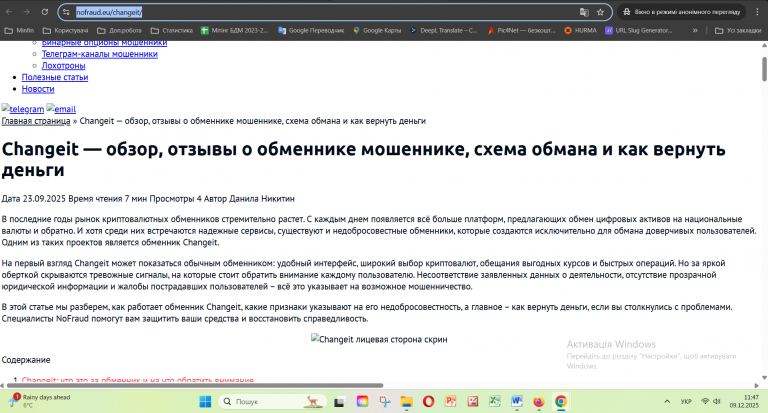Switch to Chrome on taskbar

coord(561,402)
